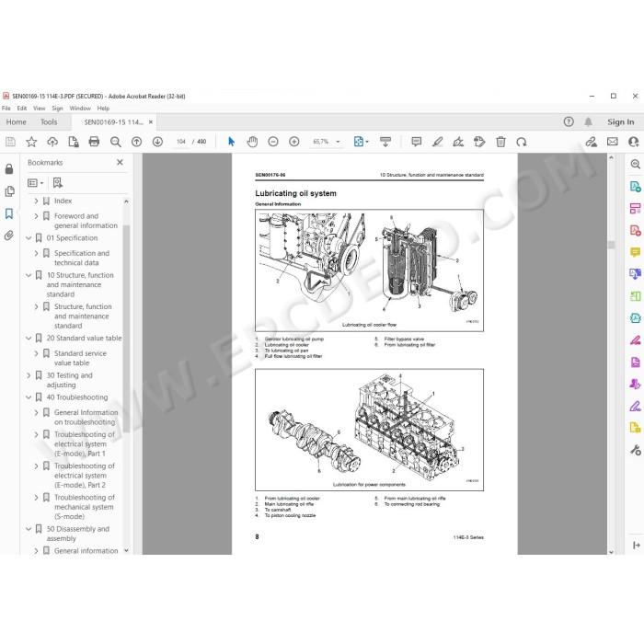Collapse the 01 Specification bookmark
The width and height of the screenshot is (644, 644).
tap(29, 238)
